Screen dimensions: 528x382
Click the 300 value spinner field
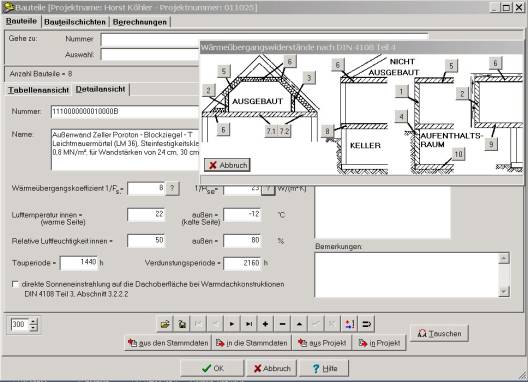tap(20, 325)
